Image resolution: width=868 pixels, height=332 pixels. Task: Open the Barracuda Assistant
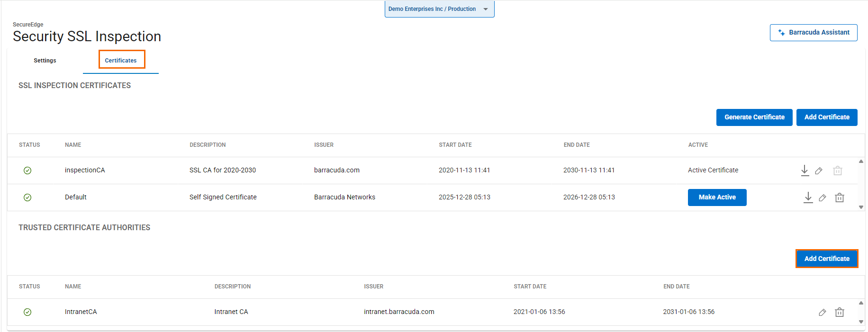[814, 33]
